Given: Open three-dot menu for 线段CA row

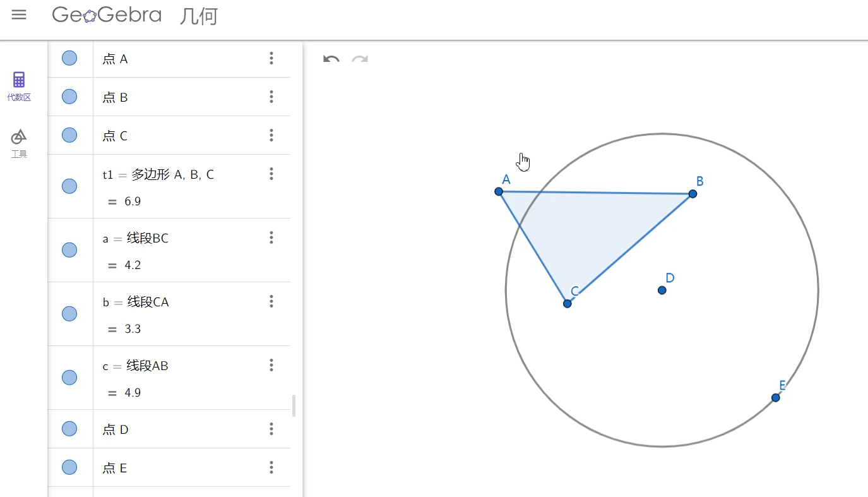Looking at the screenshot, I should point(271,301).
